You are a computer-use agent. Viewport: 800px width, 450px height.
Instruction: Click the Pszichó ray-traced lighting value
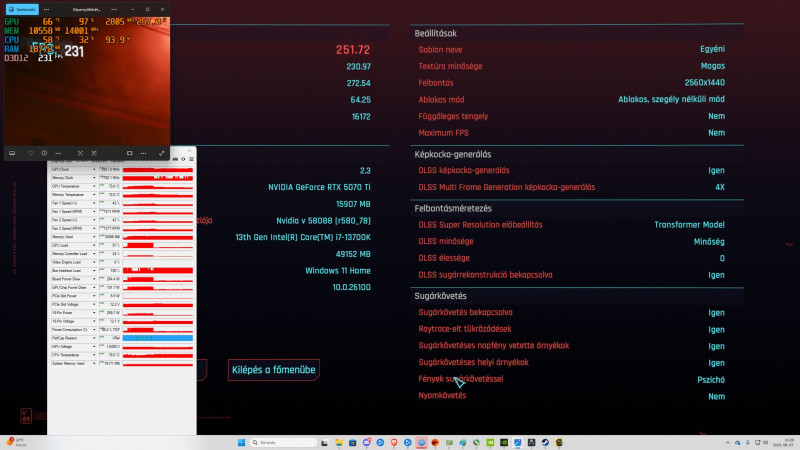click(x=711, y=380)
